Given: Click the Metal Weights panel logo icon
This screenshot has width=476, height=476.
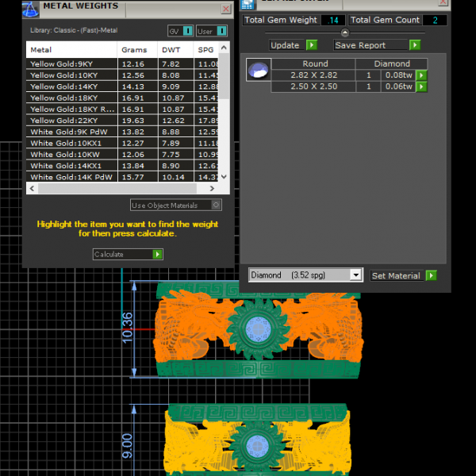Looking at the screenshot, I should point(30,9).
